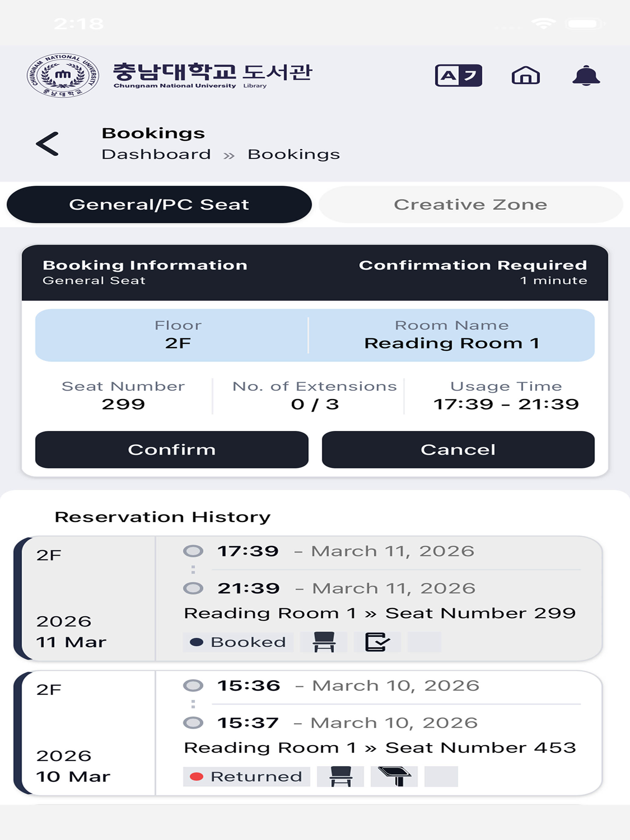Tap the Booked status badge

pos(238,642)
